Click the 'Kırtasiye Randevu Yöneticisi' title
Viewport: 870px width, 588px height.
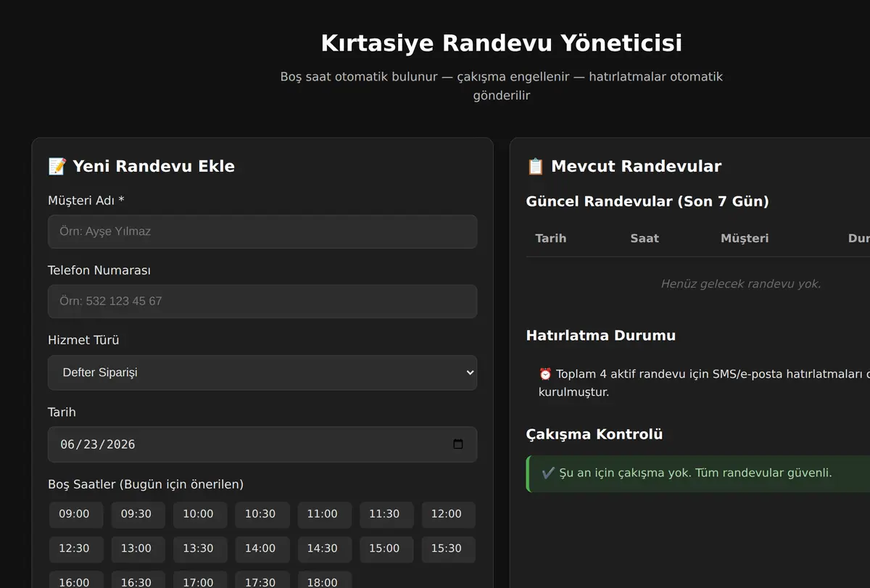point(502,43)
